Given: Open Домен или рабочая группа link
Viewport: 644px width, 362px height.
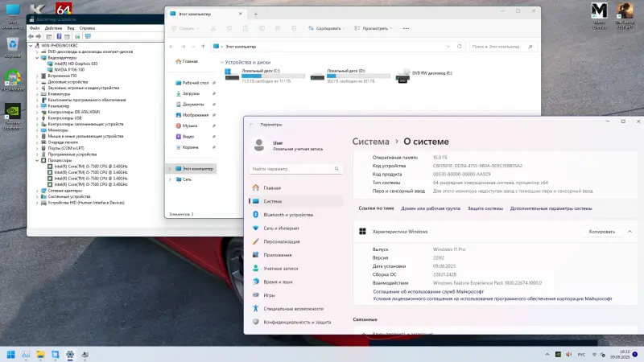Looking at the screenshot, I should (x=431, y=208).
